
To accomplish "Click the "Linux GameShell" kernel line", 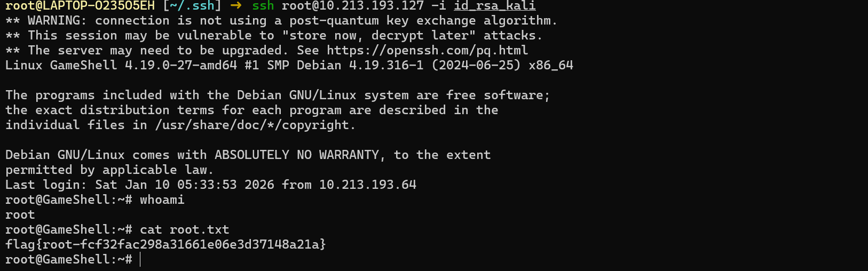I will point(61,66).
